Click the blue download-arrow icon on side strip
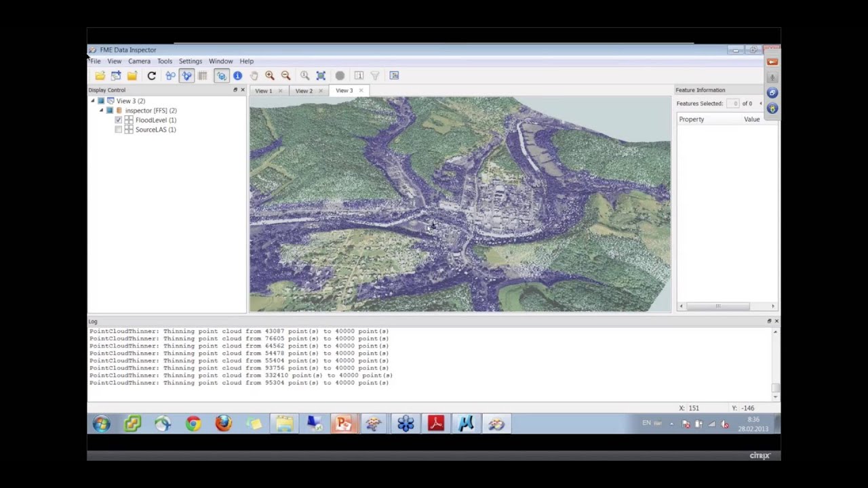Screen dimensions: 868x488 [772, 108]
